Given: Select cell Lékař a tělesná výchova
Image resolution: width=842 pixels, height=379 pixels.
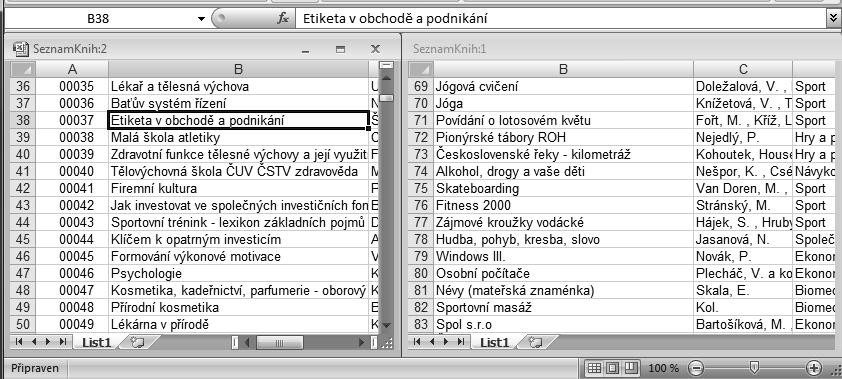Looking at the screenshot, I should pyautogui.click(x=238, y=86).
